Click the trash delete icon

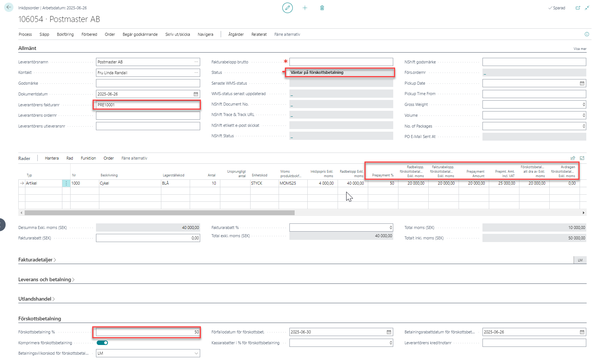[322, 8]
